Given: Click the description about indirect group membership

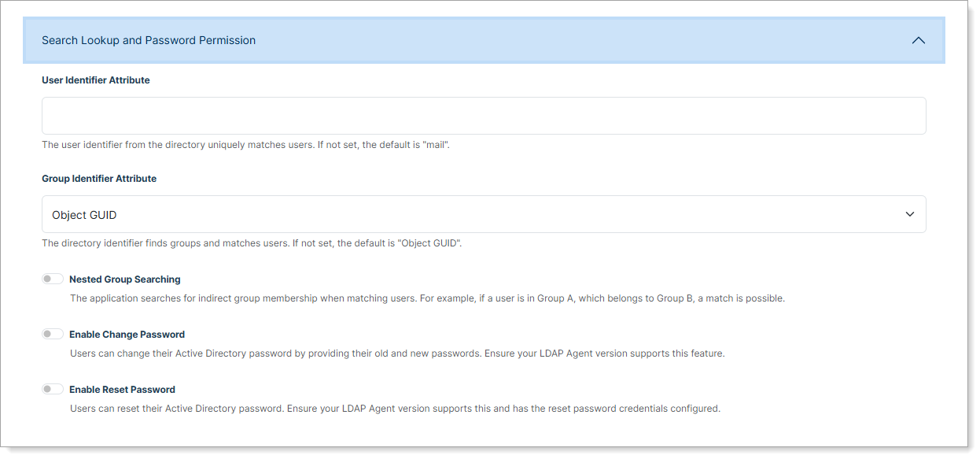Looking at the screenshot, I should (x=427, y=298).
